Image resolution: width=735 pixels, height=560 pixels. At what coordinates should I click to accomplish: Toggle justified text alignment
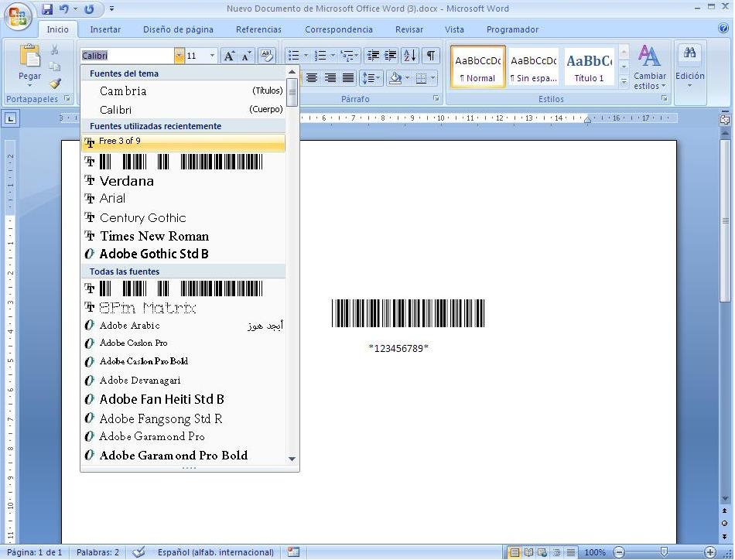(x=348, y=78)
